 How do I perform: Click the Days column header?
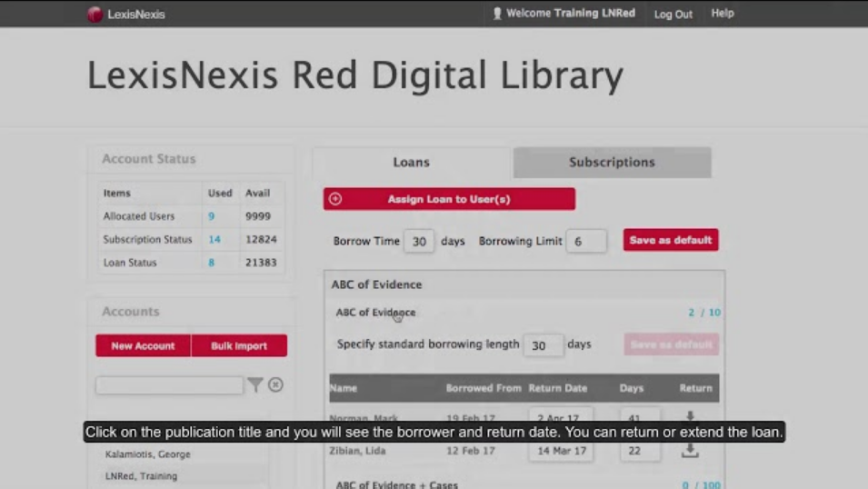632,388
